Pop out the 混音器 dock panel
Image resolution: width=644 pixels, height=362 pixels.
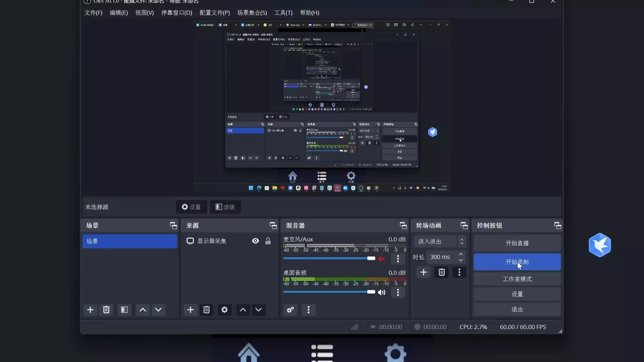[x=403, y=226]
